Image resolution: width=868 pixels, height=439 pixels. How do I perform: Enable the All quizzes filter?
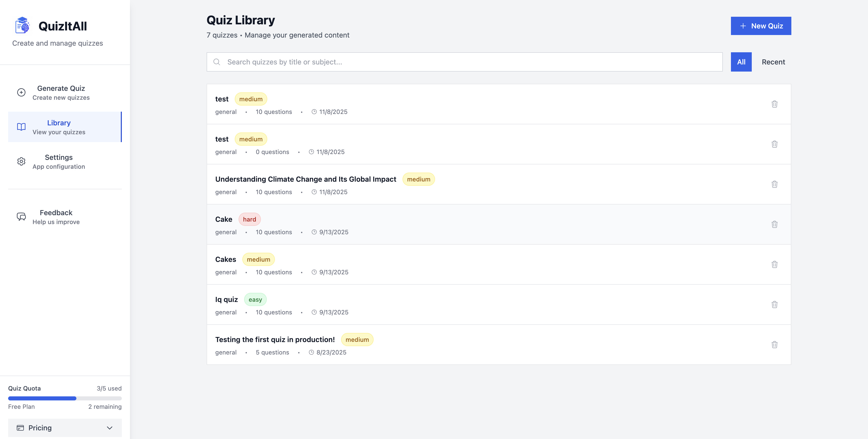741,62
